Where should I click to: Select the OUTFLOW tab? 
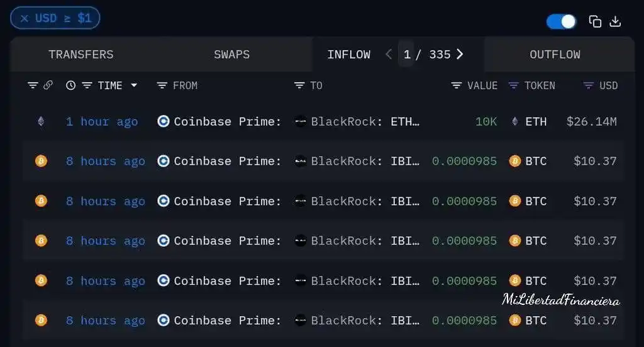555,54
